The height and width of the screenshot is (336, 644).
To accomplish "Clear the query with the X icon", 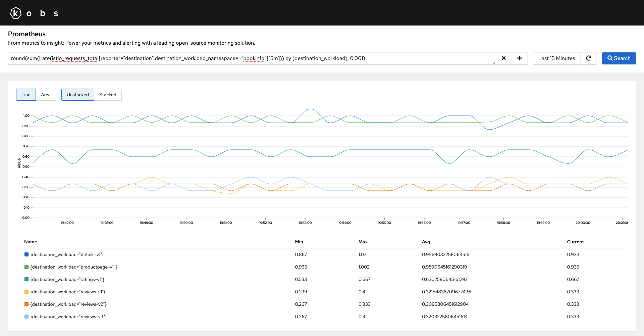I will pos(503,58).
